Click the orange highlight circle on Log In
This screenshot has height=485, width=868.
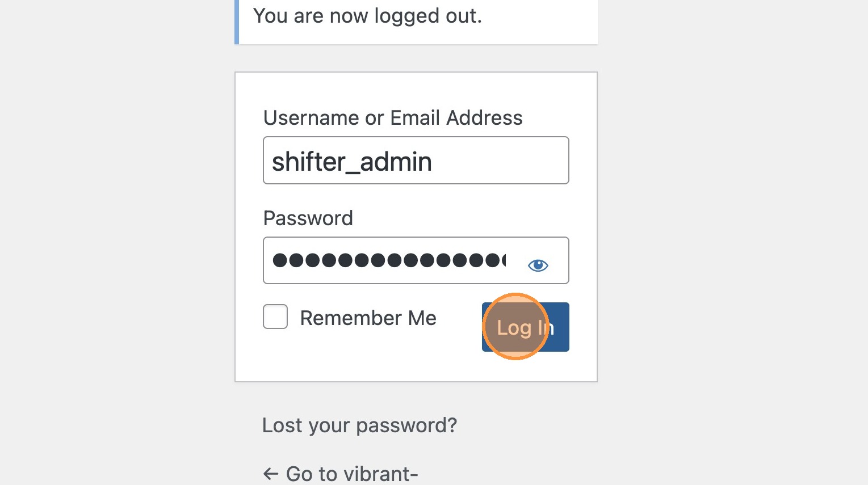point(515,327)
